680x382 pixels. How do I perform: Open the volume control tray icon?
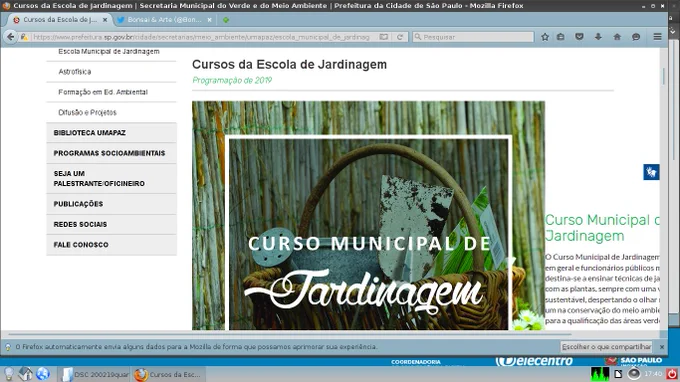coord(634,374)
